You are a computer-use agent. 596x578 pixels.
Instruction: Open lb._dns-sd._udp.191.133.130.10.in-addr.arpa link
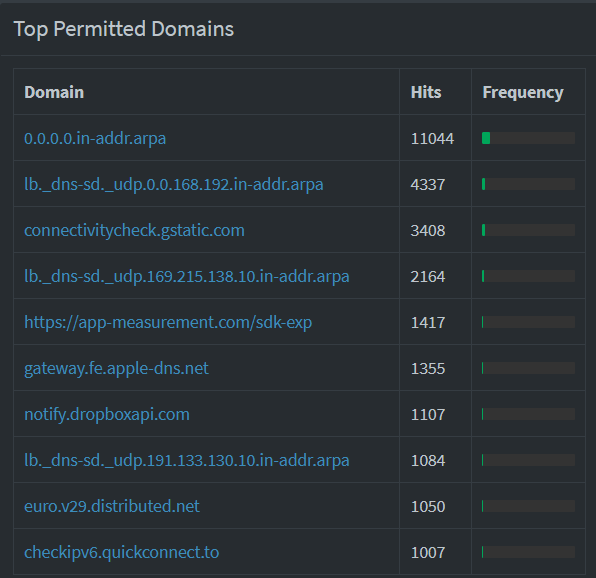pyautogui.click(x=187, y=460)
